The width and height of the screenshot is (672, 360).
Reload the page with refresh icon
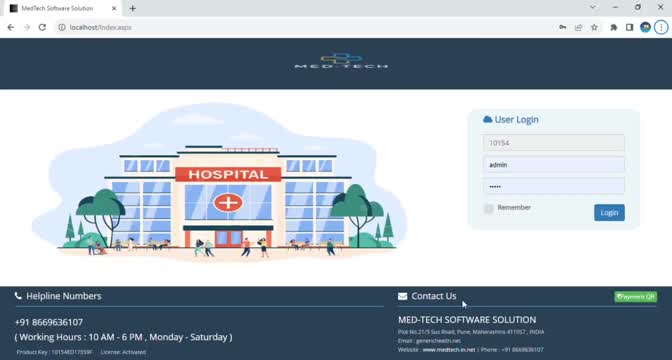click(42, 27)
